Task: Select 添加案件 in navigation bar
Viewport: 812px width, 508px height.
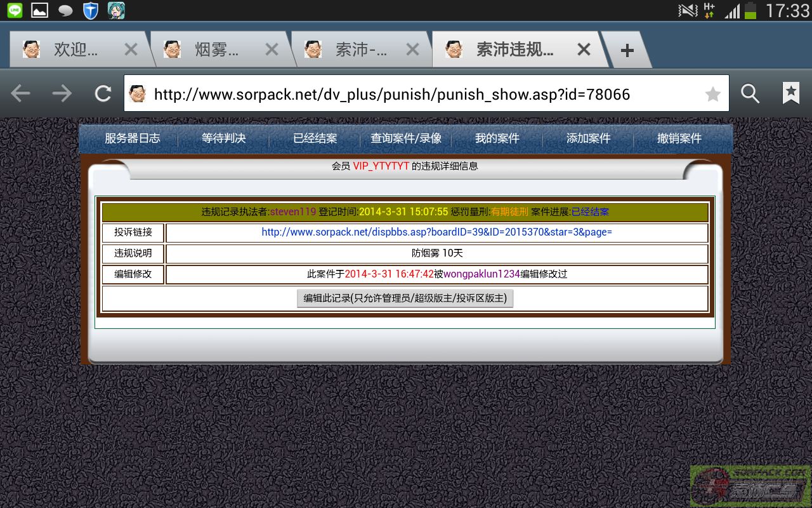Action: coord(588,138)
